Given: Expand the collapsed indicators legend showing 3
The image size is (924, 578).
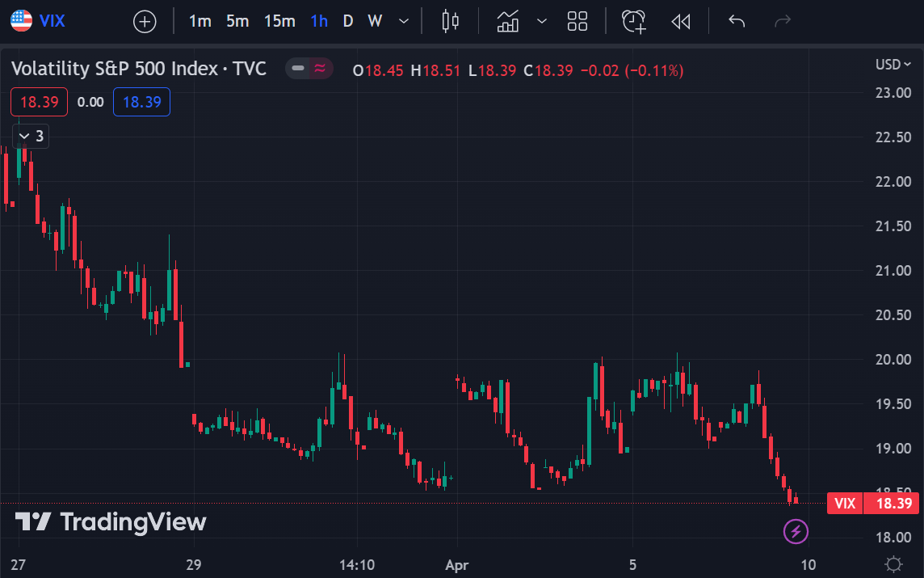Looking at the screenshot, I should 31,137.
